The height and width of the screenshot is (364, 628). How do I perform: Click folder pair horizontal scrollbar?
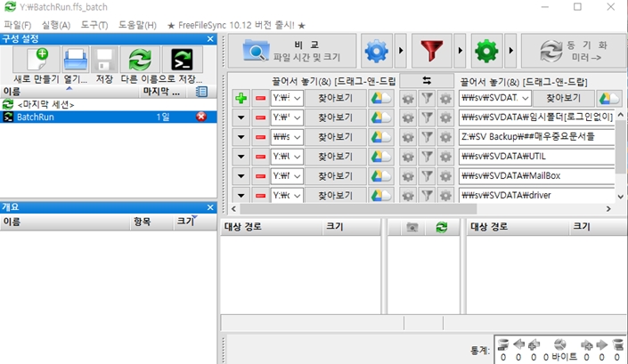[x=358, y=209]
